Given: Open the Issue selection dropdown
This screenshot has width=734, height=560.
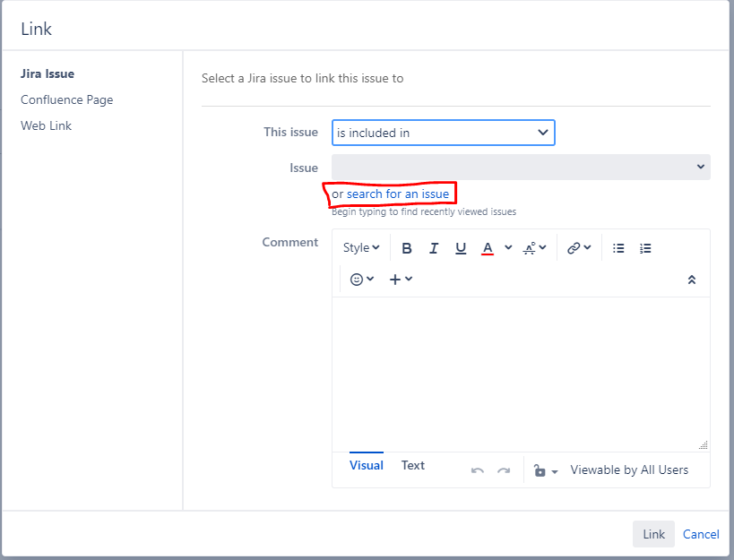Looking at the screenshot, I should (x=521, y=167).
